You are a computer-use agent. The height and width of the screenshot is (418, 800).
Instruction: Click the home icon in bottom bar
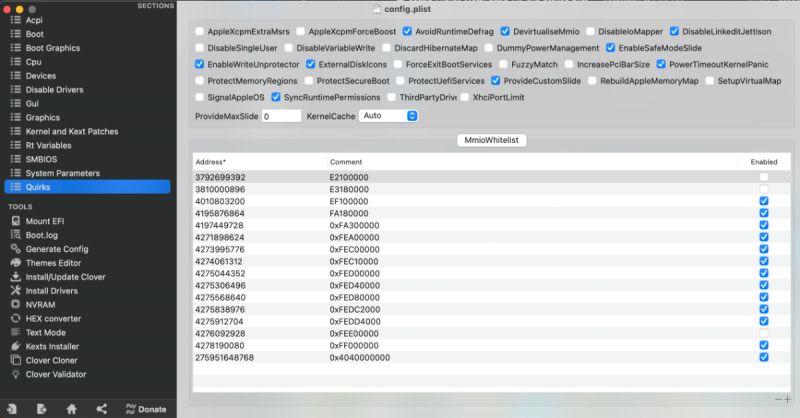click(x=71, y=409)
